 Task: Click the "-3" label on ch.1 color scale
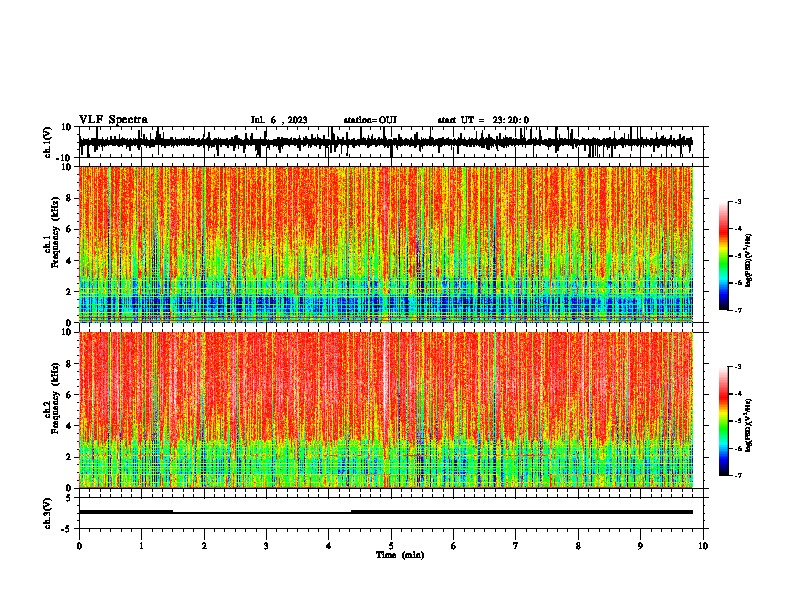pyautogui.click(x=737, y=201)
